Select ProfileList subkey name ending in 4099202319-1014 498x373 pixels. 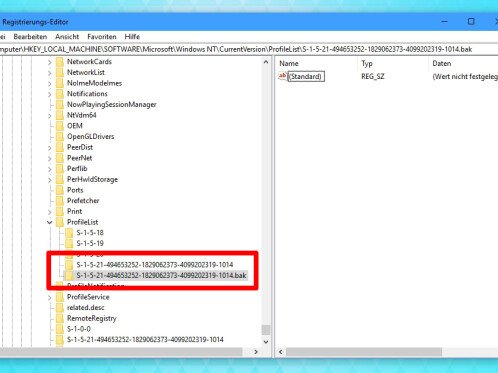coord(155,265)
